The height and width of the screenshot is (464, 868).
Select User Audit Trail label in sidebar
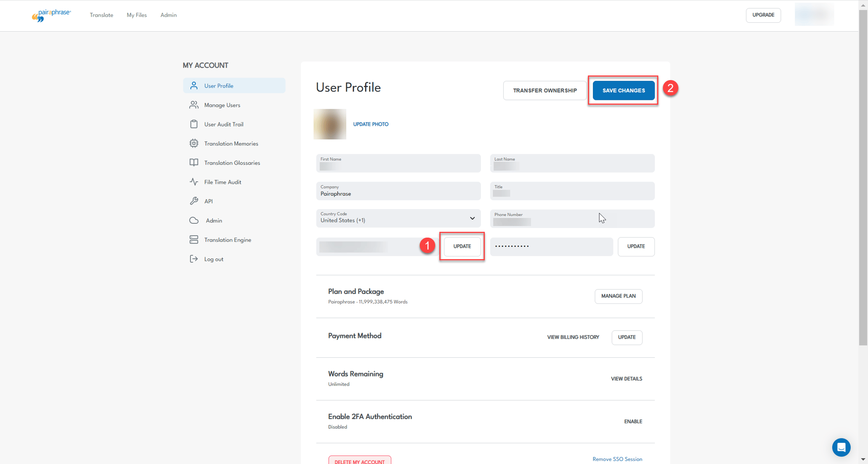224,124
